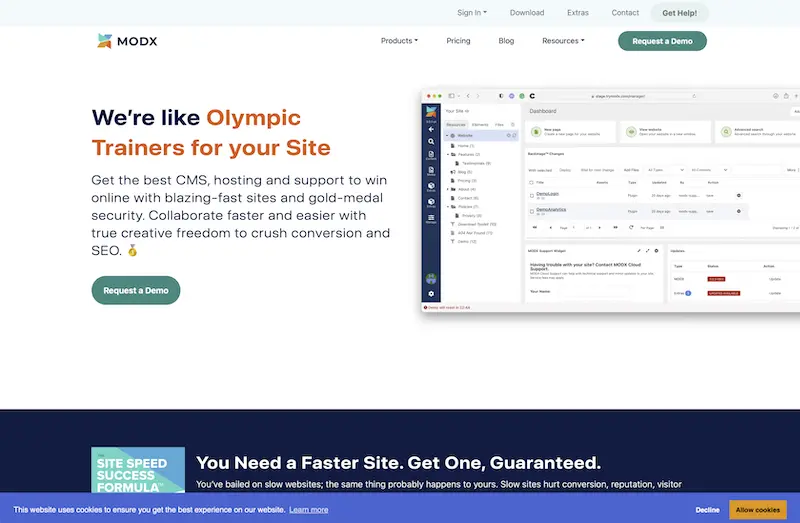Open the Content icon in the manager sidebar
This screenshot has height=523, width=800.
pyautogui.click(x=431, y=155)
